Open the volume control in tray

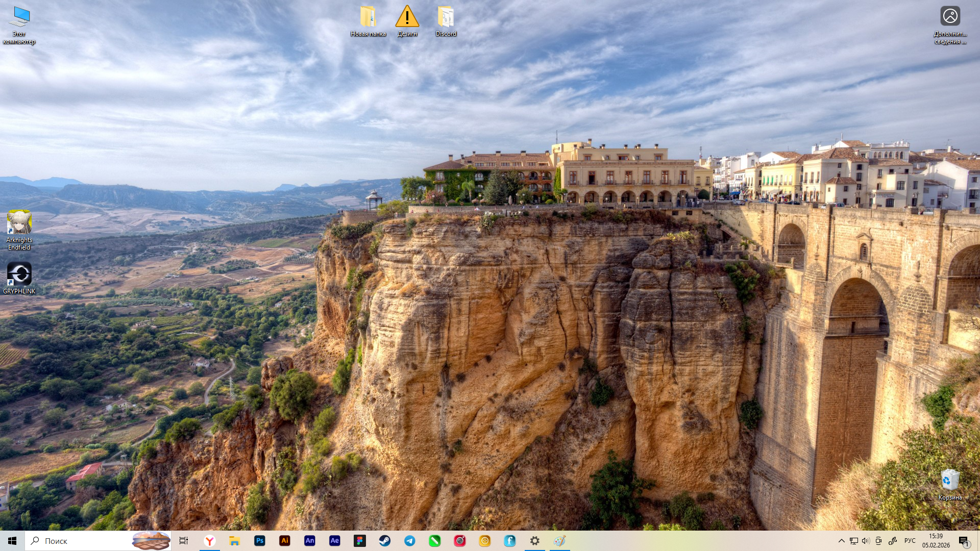coord(866,541)
